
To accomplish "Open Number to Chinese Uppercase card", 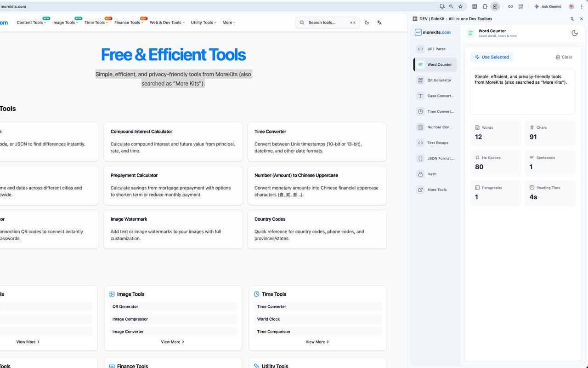I will tap(317, 185).
